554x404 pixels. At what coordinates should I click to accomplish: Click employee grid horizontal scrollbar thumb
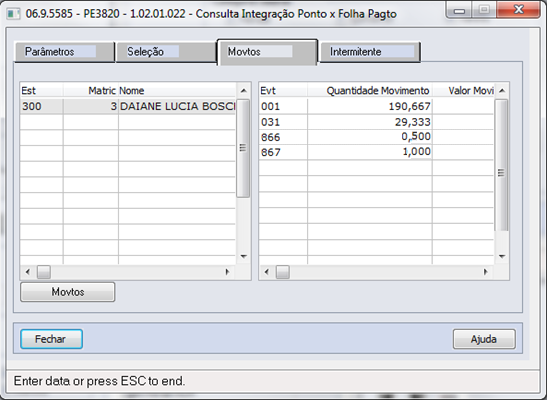[x=44, y=272]
